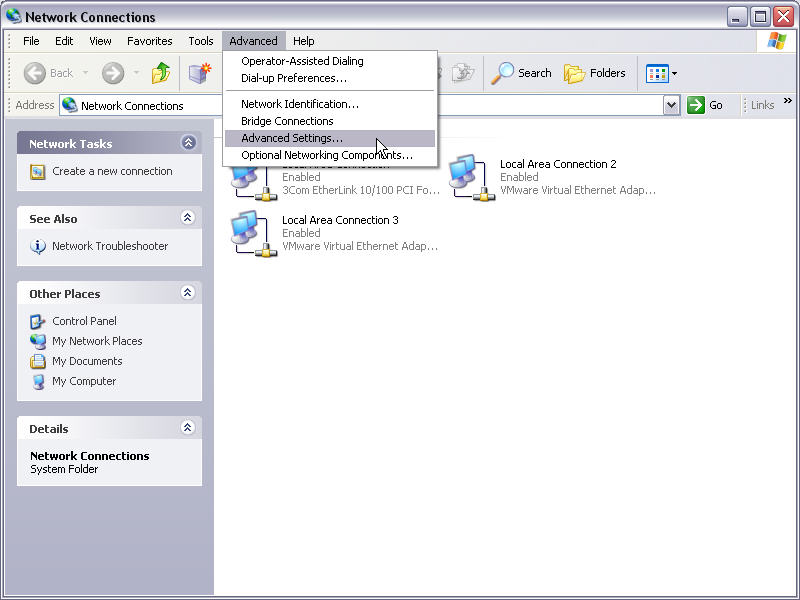This screenshot has height=600, width=800.
Task: Open the Back button history dropdown arrow
Action: pos(85,73)
